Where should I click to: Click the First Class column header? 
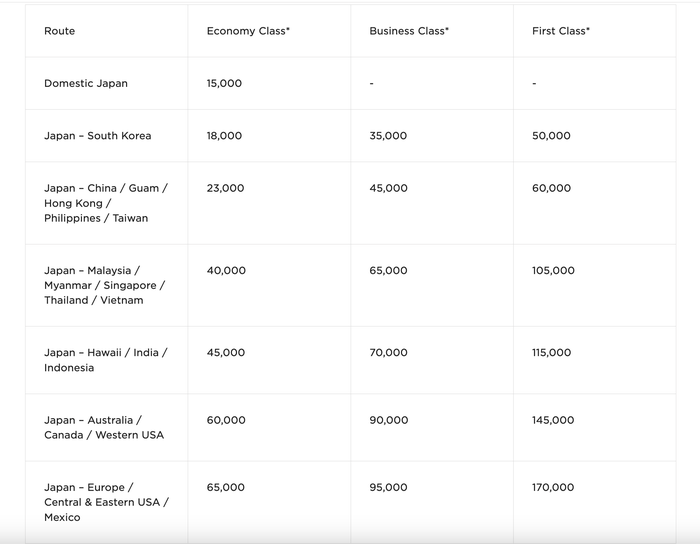click(x=561, y=31)
